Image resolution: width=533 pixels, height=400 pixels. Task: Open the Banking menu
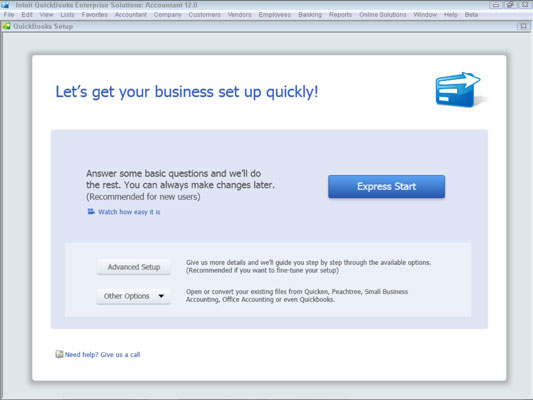point(310,15)
